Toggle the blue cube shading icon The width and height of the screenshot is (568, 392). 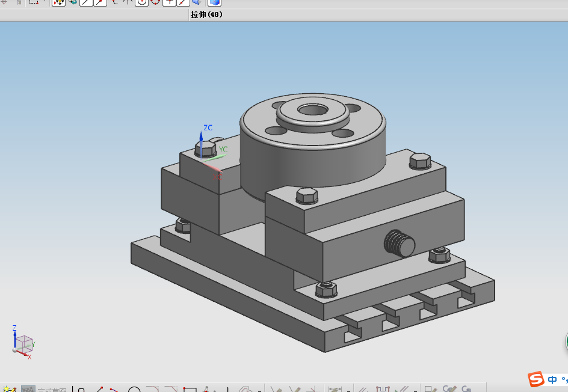(x=214, y=3)
